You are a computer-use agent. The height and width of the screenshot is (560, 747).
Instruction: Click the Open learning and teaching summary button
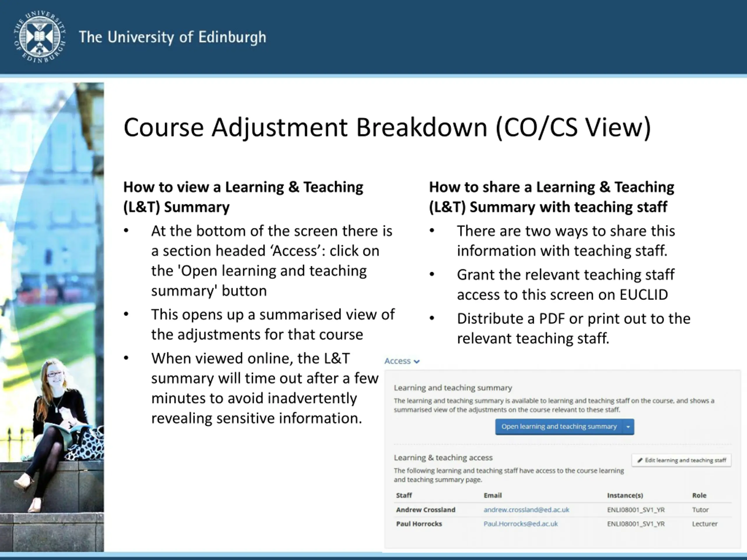click(x=559, y=427)
